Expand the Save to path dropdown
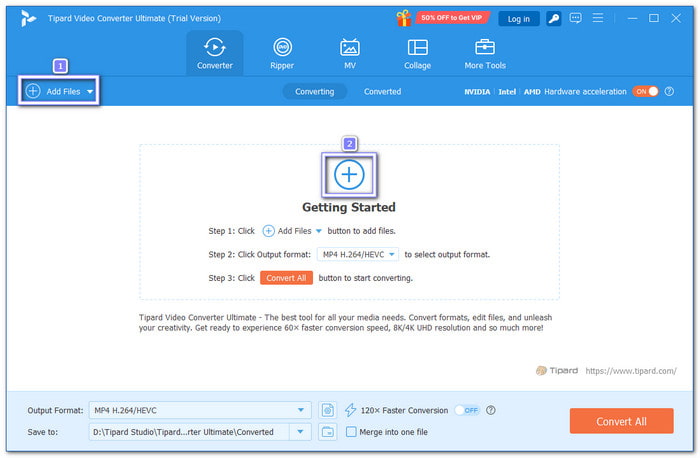This screenshot has width=700, height=458. pos(301,432)
